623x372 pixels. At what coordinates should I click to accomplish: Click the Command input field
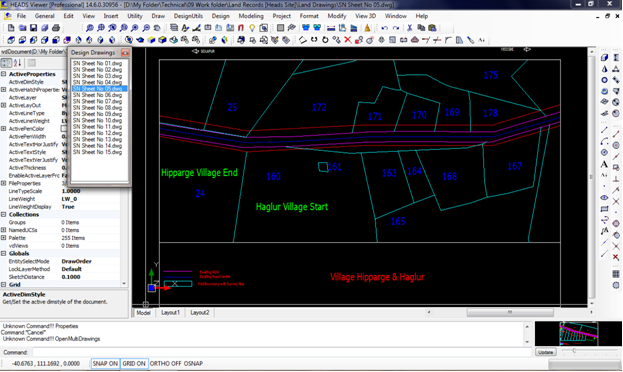(x=282, y=352)
